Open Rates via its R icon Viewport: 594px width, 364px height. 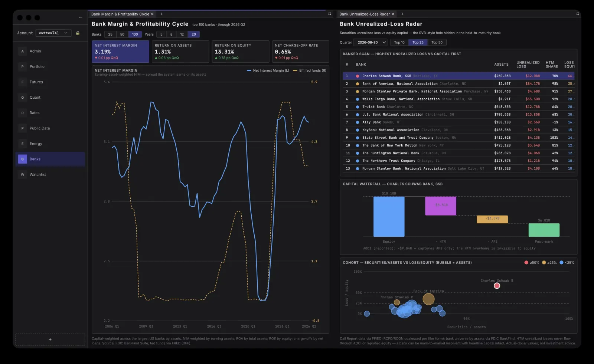coord(22,113)
